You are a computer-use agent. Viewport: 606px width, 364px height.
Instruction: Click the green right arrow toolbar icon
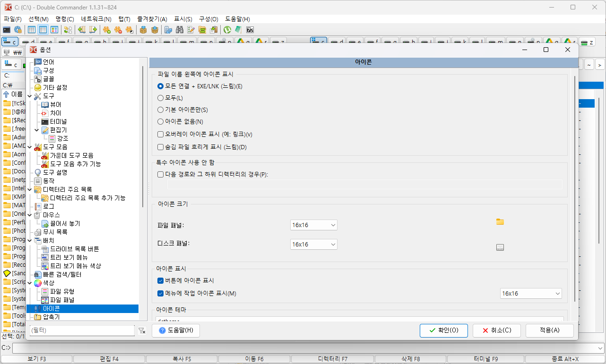(93, 30)
